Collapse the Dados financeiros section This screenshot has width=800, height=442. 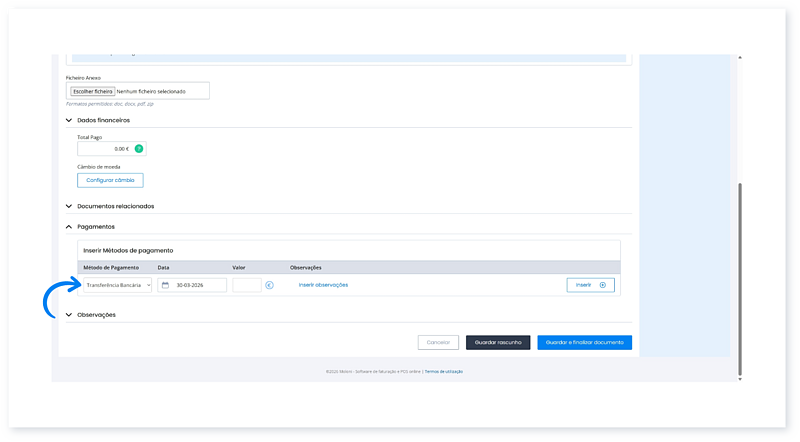[x=69, y=120]
